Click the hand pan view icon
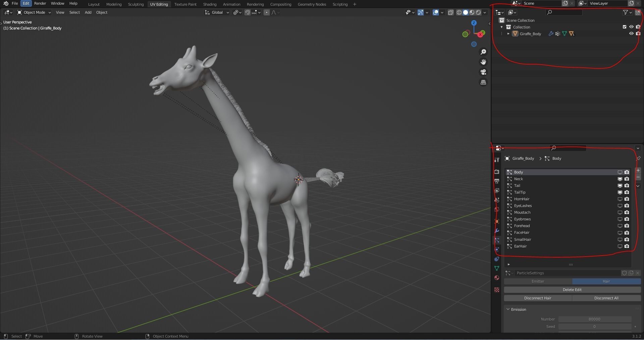 pos(483,62)
